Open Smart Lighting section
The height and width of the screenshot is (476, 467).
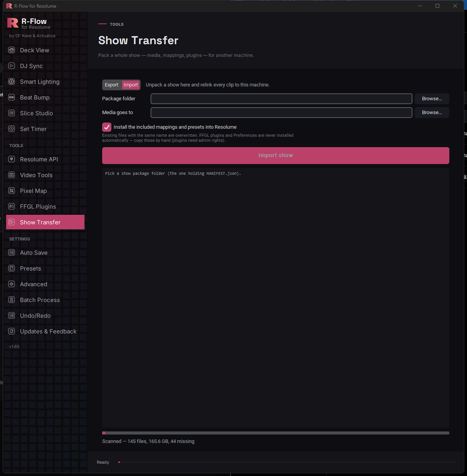pos(45,81)
